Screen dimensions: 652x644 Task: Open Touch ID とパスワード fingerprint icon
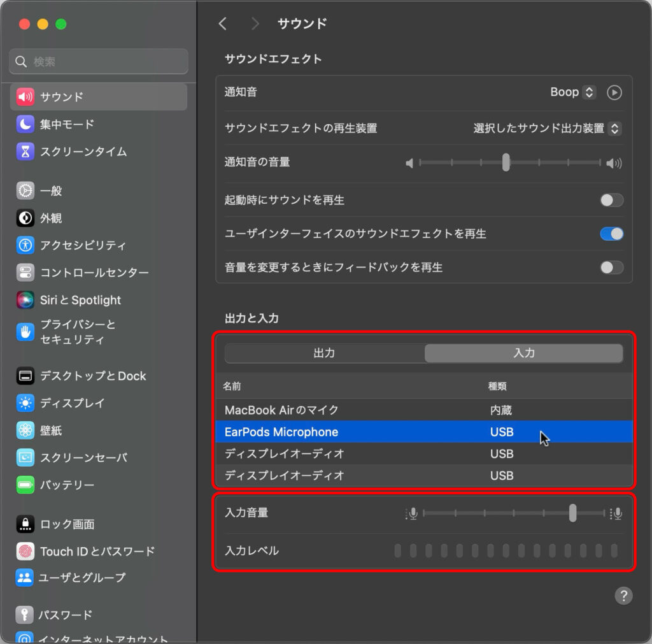pos(25,551)
